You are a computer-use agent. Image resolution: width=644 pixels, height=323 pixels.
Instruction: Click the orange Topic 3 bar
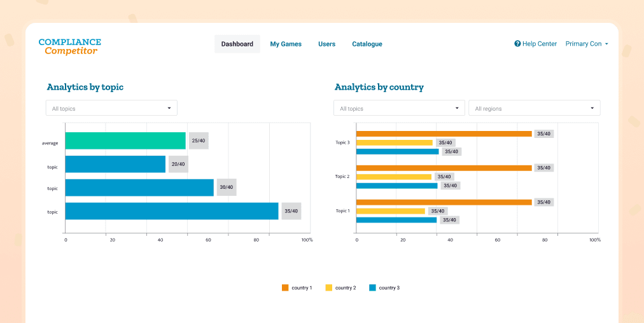[444, 134]
